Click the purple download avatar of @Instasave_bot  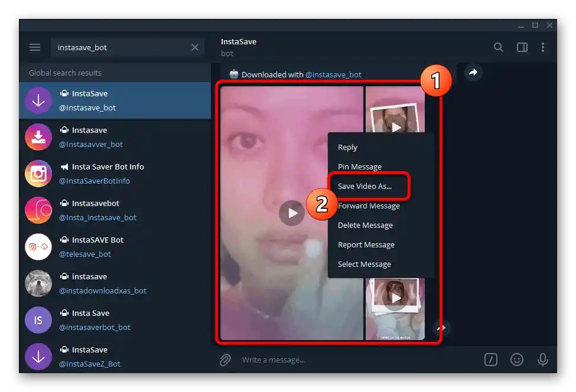click(x=38, y=100)
